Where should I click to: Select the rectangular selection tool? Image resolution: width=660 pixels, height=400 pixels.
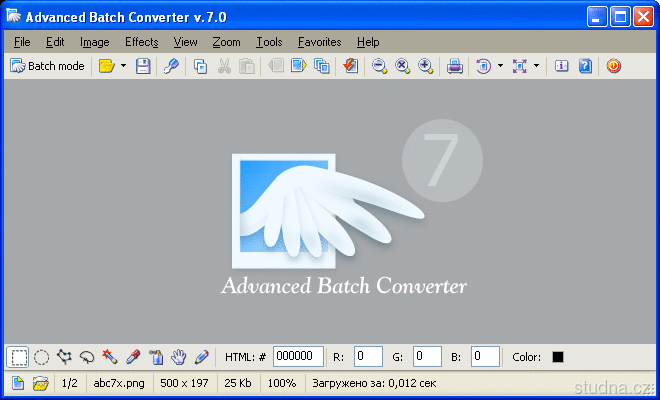(x=19, y=357)
